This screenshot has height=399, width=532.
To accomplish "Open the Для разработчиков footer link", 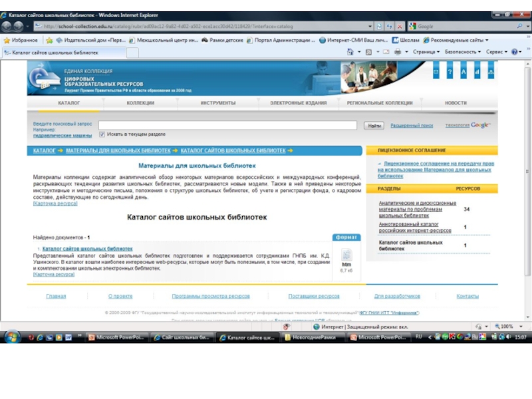I will 397,296.
